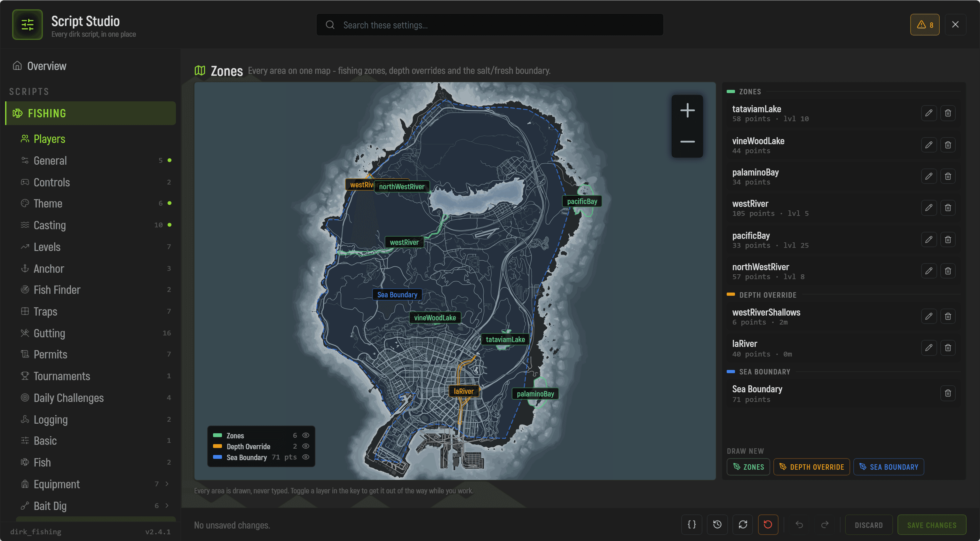980x541 pixels.
Task: Click the refresh sync icon
Action: click(x=743, y=525)
